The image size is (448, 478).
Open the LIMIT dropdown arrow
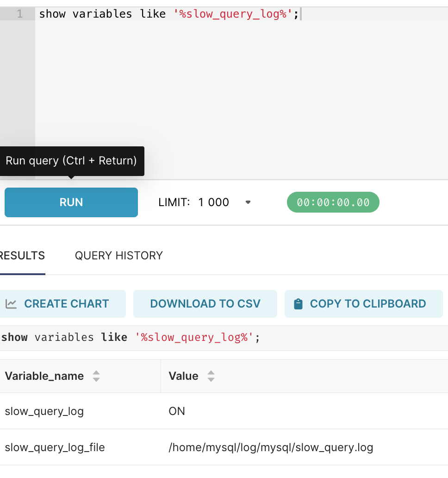pos(248,202)
